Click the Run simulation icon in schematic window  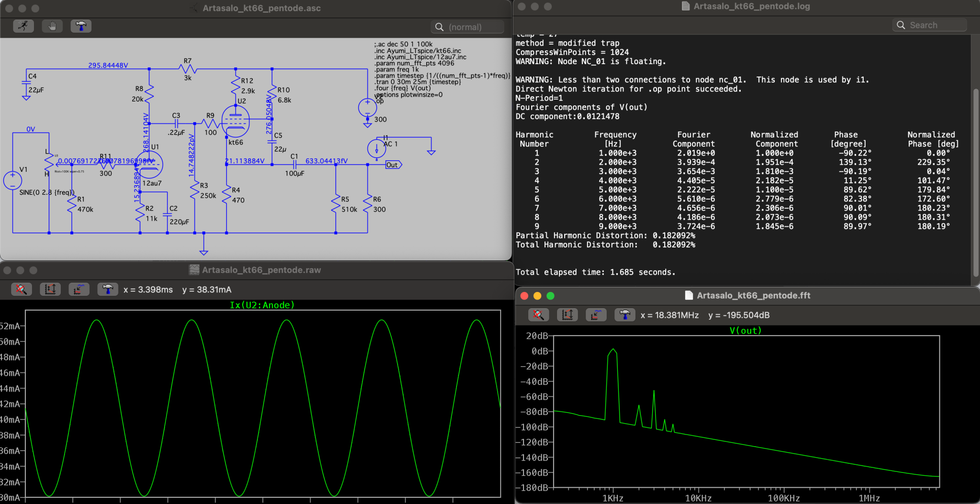23,26
